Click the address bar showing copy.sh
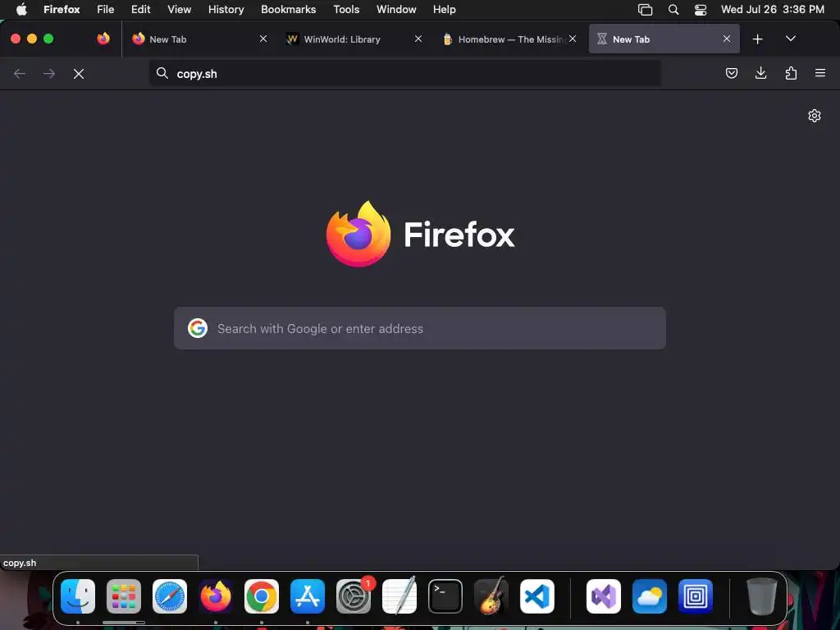 pos(405,73)
